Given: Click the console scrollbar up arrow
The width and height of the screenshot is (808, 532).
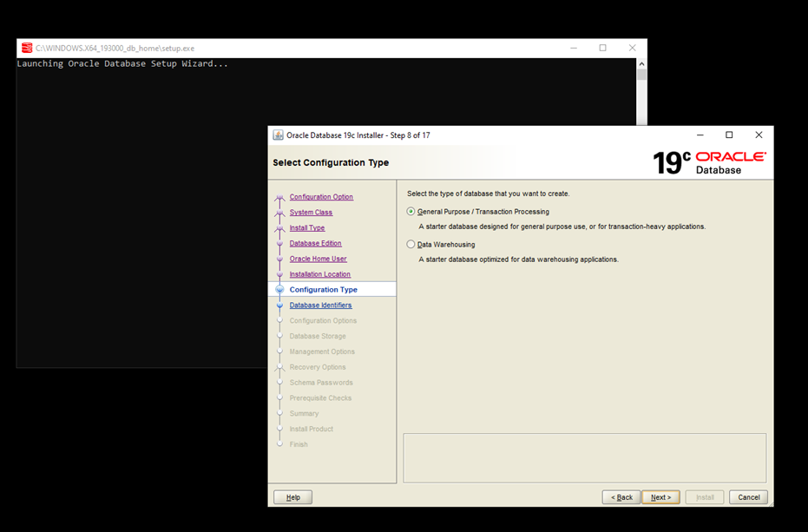Looking at the screenshot, I should pos(641,64).
